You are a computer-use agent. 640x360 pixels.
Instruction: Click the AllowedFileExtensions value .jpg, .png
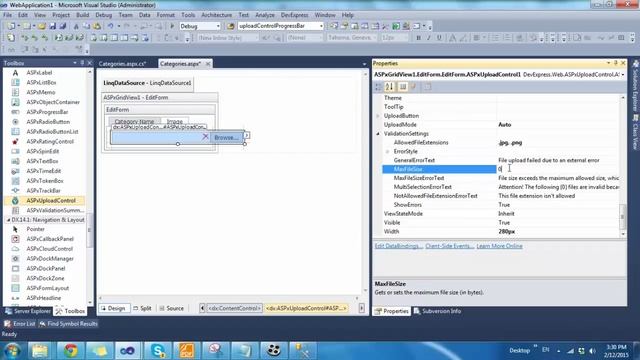pyautogui.click(x=510, y=143)
